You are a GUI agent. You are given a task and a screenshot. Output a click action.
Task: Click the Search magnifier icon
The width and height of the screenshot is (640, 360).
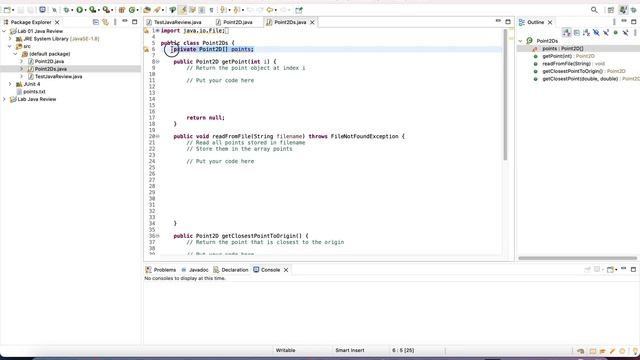pyautogui.click(x=594, y=10)
